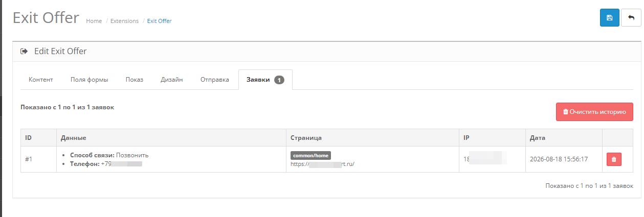This screenshot has width=644, height=217.
Task: Click the common/home page label
Action: [311, 155]
